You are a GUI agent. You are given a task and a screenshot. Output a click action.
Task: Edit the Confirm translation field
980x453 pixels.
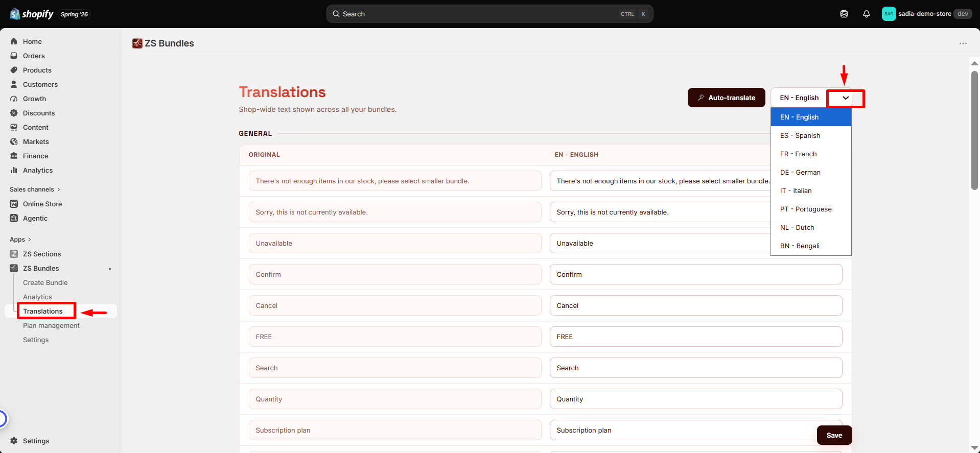click(x=696, y=274)
